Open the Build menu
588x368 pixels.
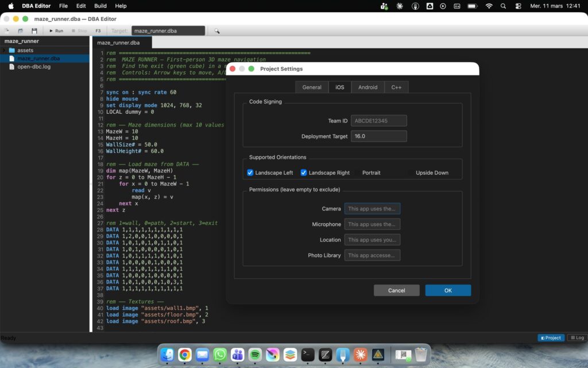click(x=100, y=6)
